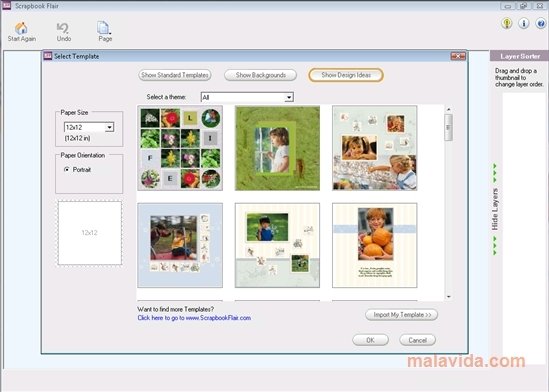Select the boy with pumpkins template thumbnail
The height and width of the screenshot is (392, 549).
click(x=375, y=245)
